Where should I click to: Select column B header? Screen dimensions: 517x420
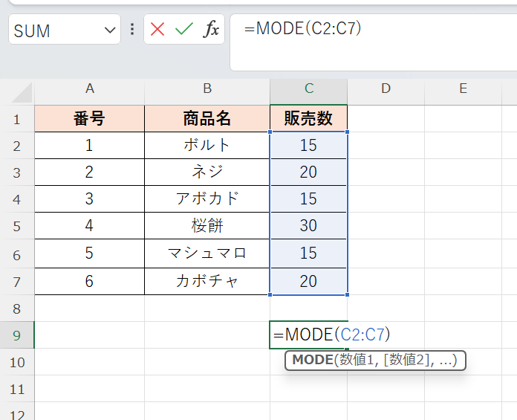(207, 89)
